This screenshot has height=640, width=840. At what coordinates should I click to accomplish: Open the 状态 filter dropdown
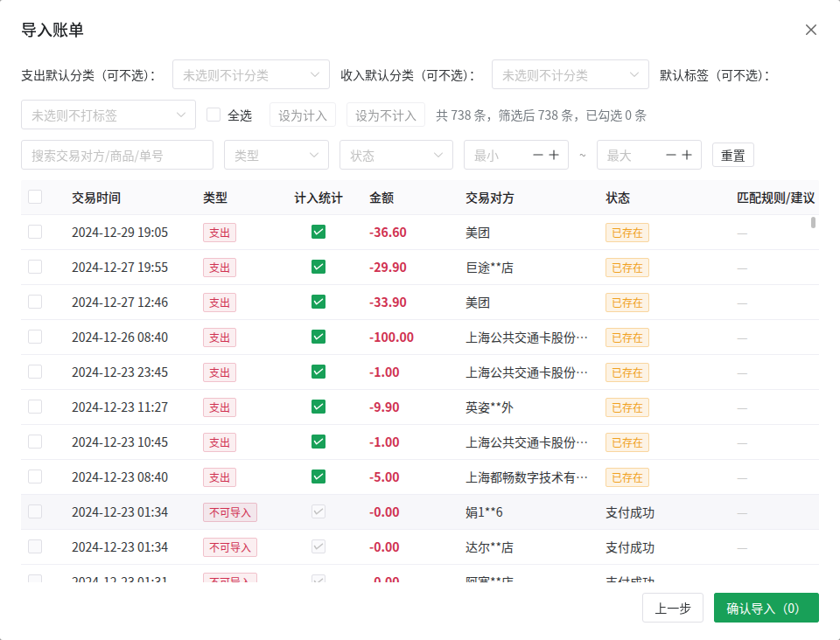396,155
